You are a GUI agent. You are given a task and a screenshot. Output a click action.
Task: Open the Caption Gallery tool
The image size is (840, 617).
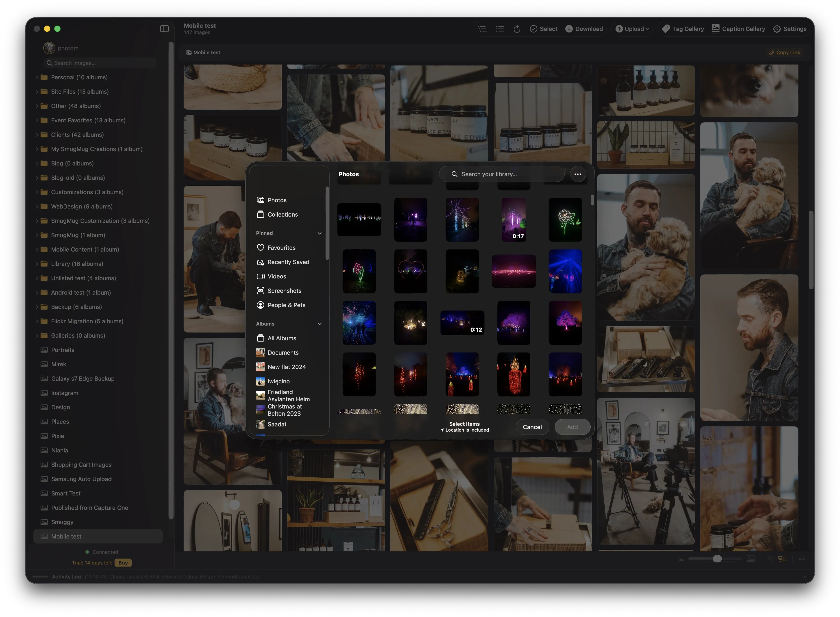point(738,28)
